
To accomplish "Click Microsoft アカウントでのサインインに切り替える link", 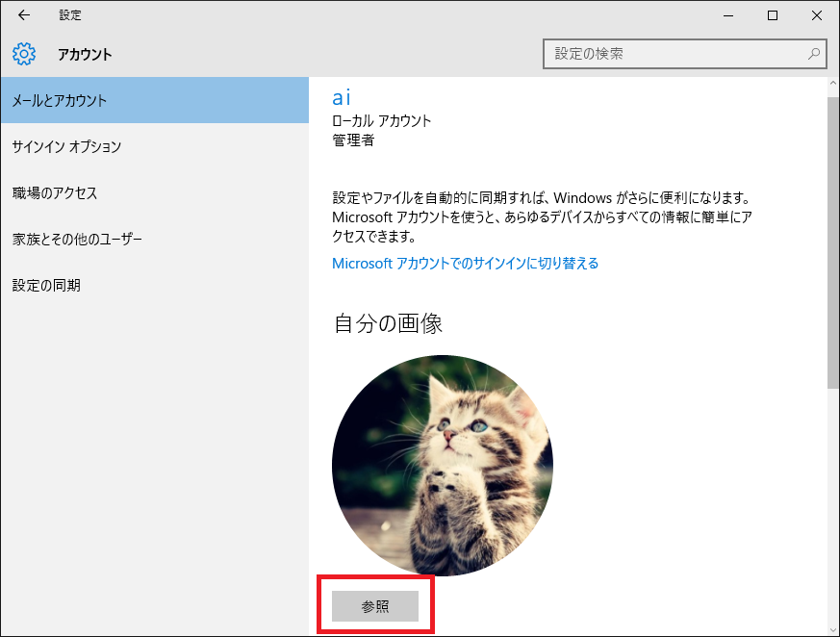I will pyautogui.click(x=465, y=263).
